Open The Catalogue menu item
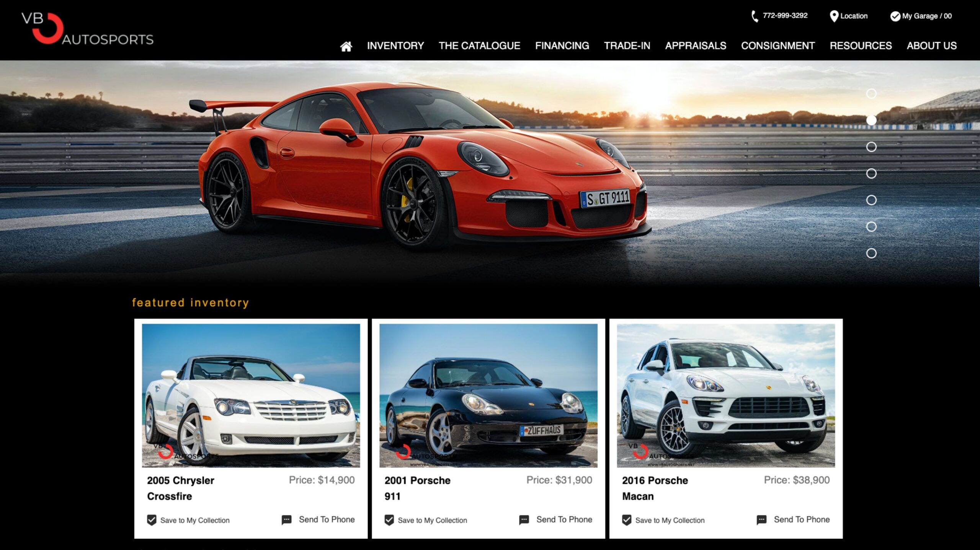Viewport: 980px width, 550px height. [479, 46]
